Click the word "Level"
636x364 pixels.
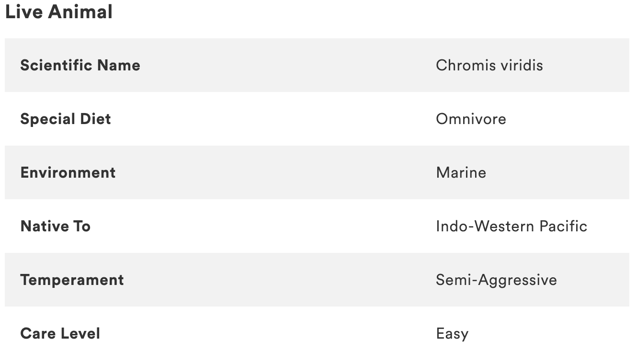point(81,333)
